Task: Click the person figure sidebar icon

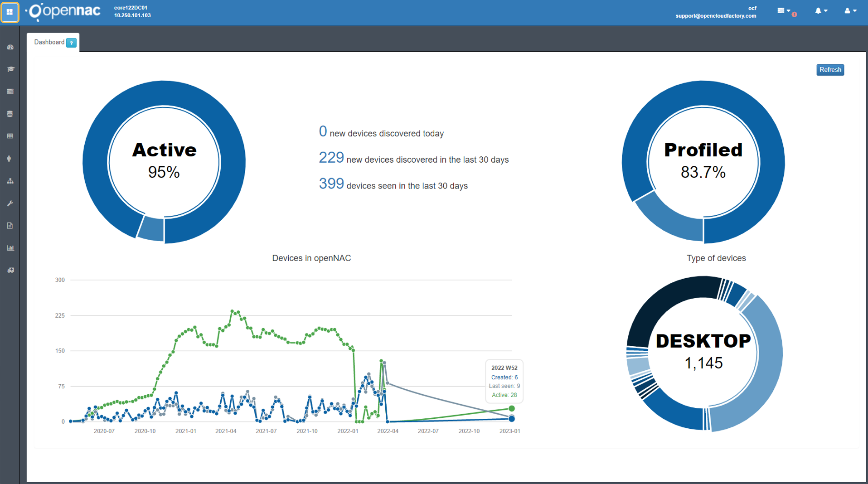Action: (10, 159)
